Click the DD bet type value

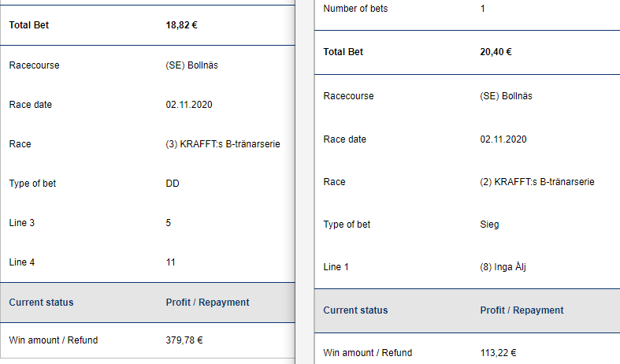point(173,184)
